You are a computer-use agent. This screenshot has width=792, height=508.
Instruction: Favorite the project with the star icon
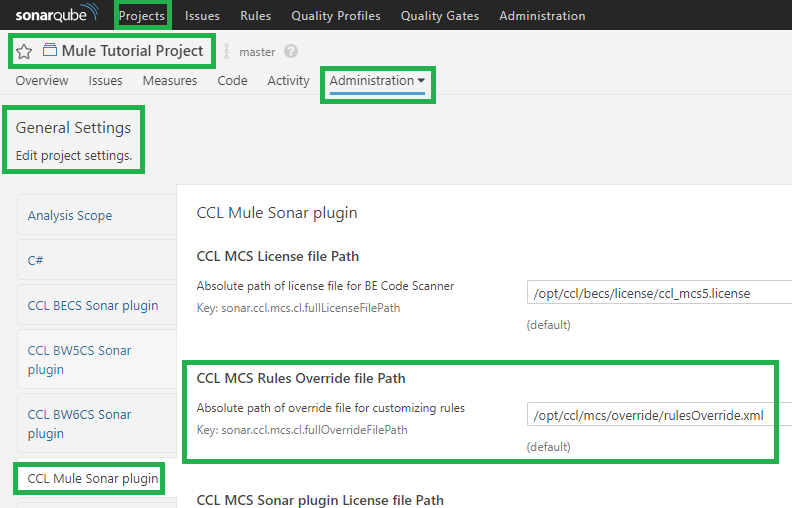pos(24,52)
